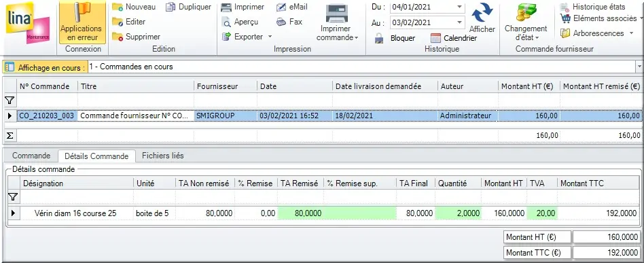Click the Montant HT (€) total field
Viewport: 644px width, 263px height.
pos(607,237)
